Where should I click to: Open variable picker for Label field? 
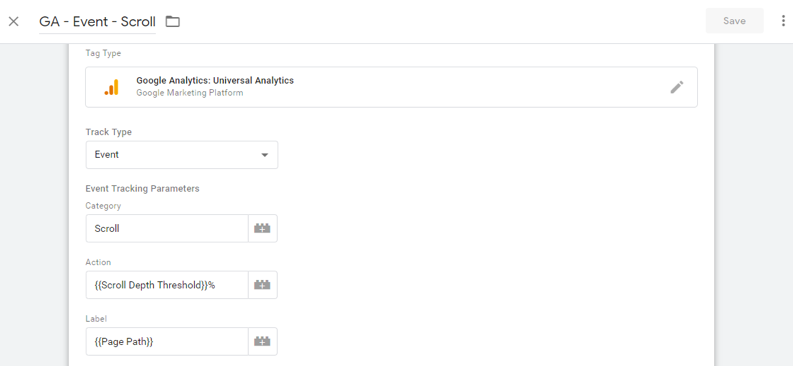262,342
